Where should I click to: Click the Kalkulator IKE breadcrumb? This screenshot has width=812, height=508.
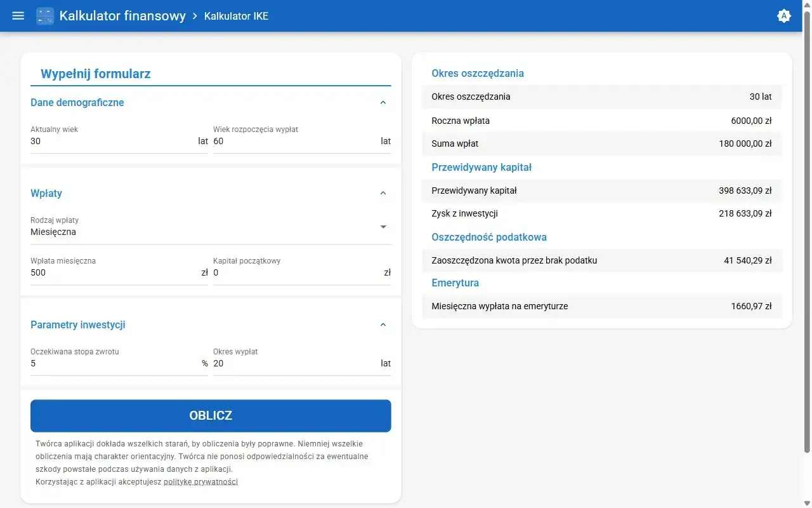click(x=236, y=16)
